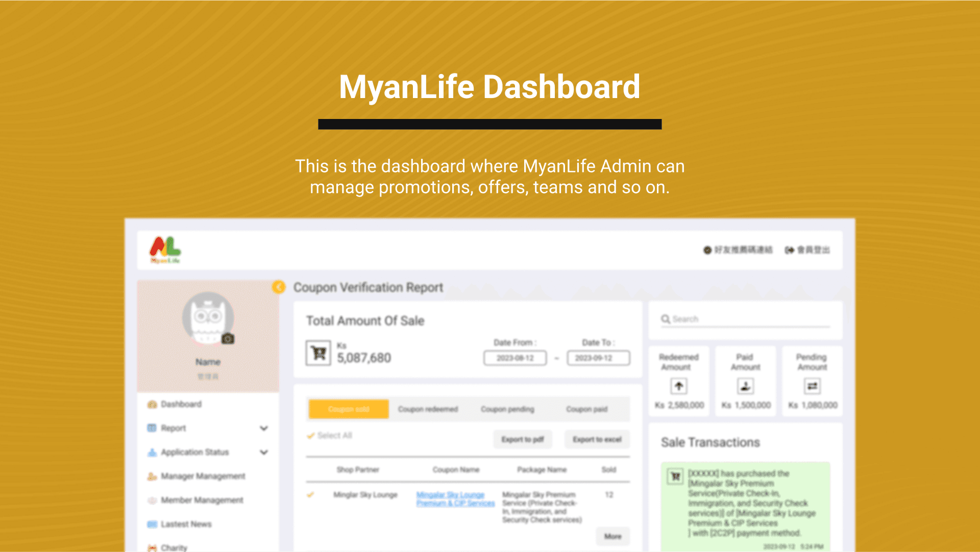Collapse sidebar with the yellow arrow button
The image size is (980, 552).
pyautogui.click(x=279, y=287)
